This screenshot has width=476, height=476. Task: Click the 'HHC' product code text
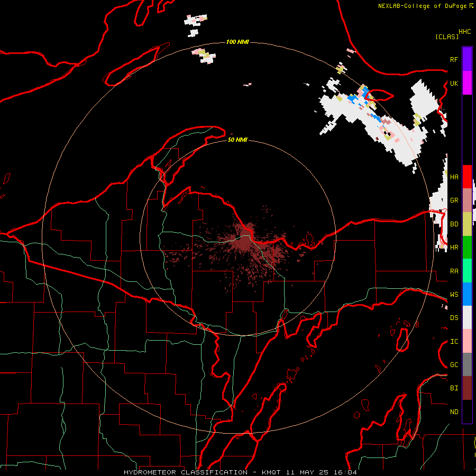[465, 32]
